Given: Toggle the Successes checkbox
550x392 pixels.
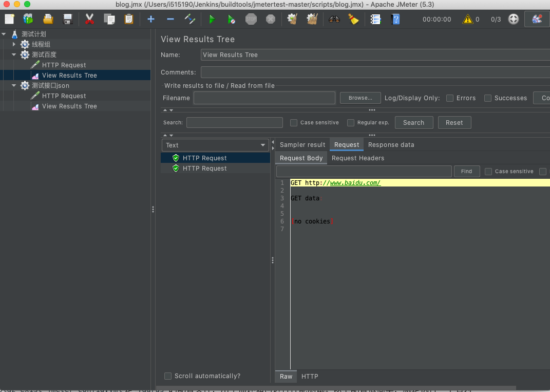Looking at the screenshot, I should tap(488, 98).
